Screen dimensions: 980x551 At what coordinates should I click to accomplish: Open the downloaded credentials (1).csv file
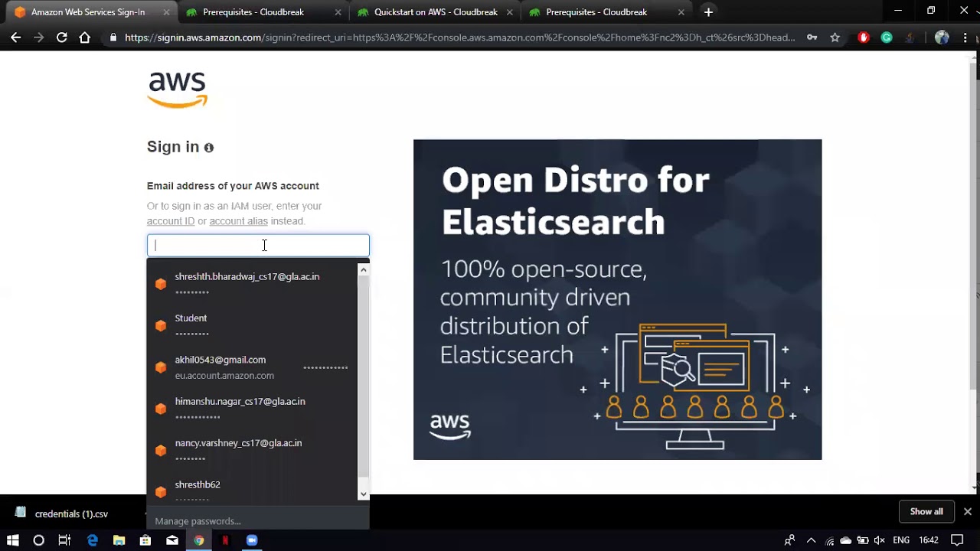point(71,514)
